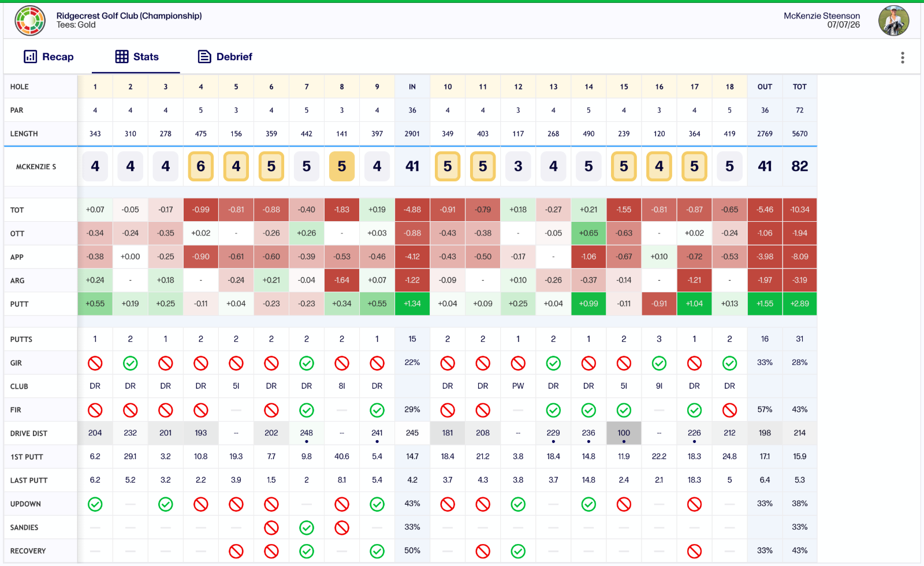Click hole 17 PUTT value +1.04 cell
The height and width of the screenshot is (566, 924).
(694, 304)
